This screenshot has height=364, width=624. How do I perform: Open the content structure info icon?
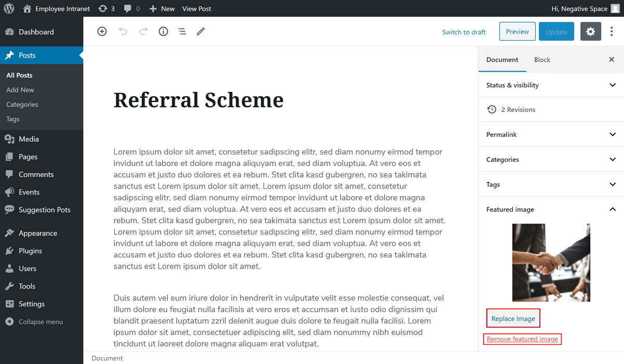point(163,32)
